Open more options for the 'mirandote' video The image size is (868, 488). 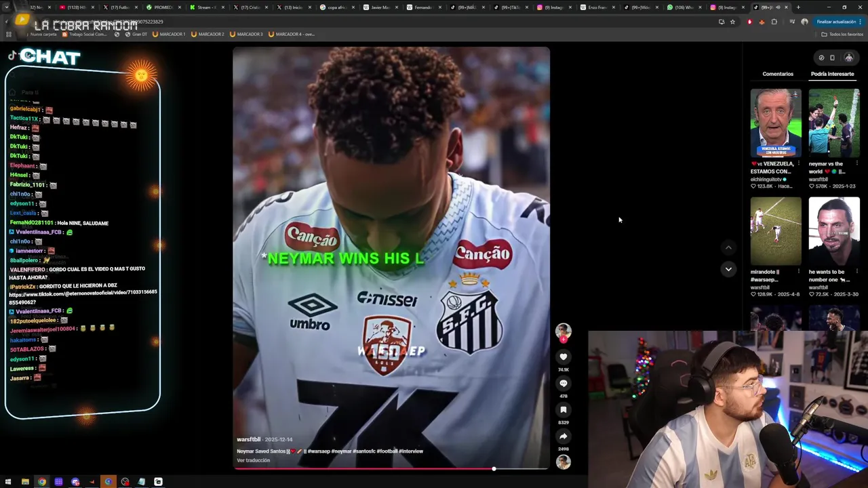(x=798, y=272)
